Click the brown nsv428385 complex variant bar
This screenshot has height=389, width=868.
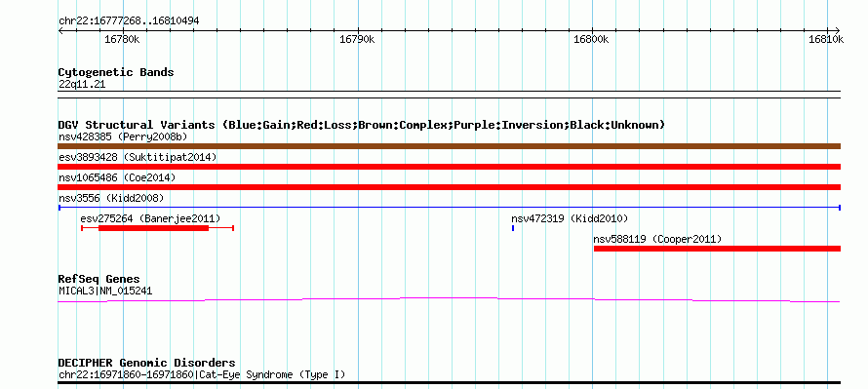click(x=450, y=146)
